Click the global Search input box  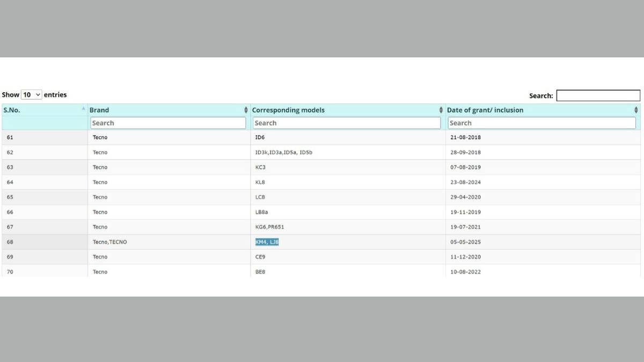[598, 95]
